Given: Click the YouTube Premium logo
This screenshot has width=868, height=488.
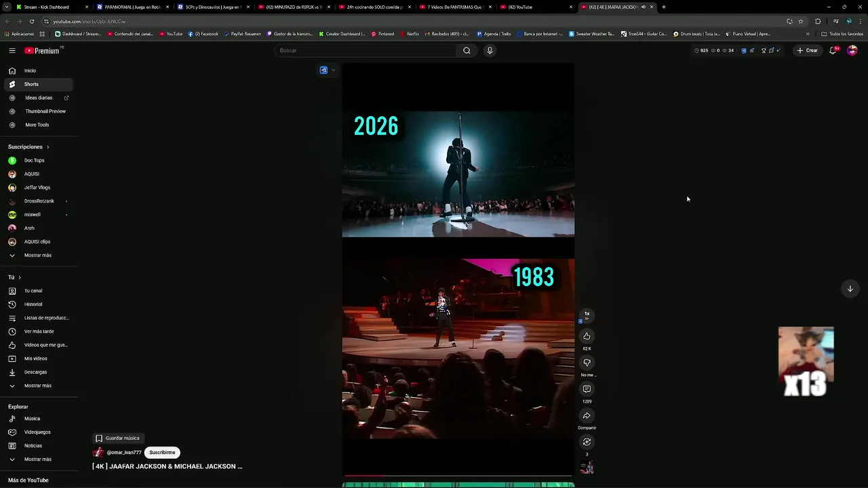Looking at the screenshot, I should coord(43,51).
